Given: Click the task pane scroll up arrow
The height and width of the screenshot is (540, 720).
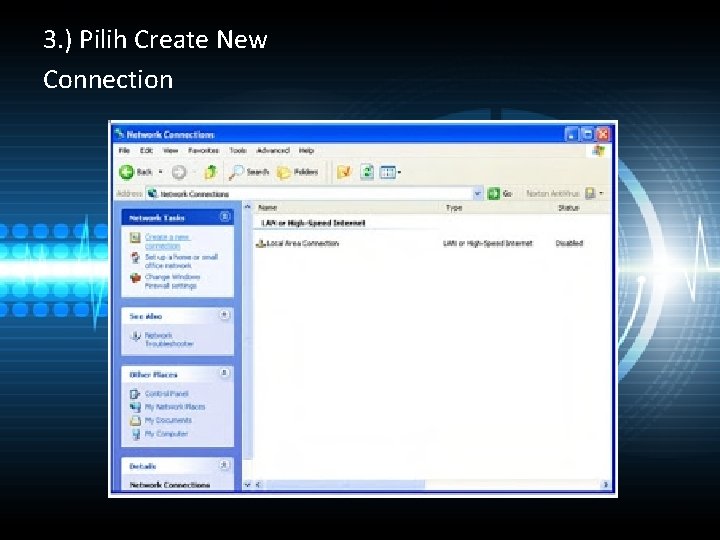Looking at the screenshot, I should pos(248,207).
